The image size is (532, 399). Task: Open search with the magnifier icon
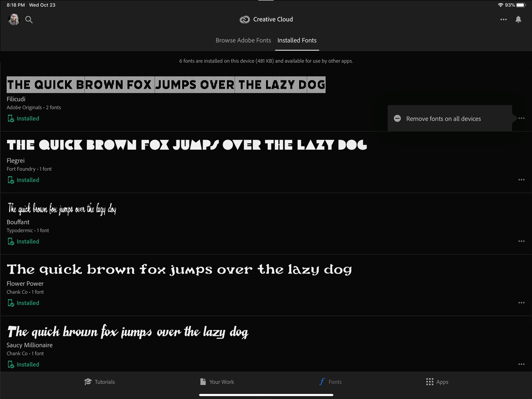tap(29, 19)
